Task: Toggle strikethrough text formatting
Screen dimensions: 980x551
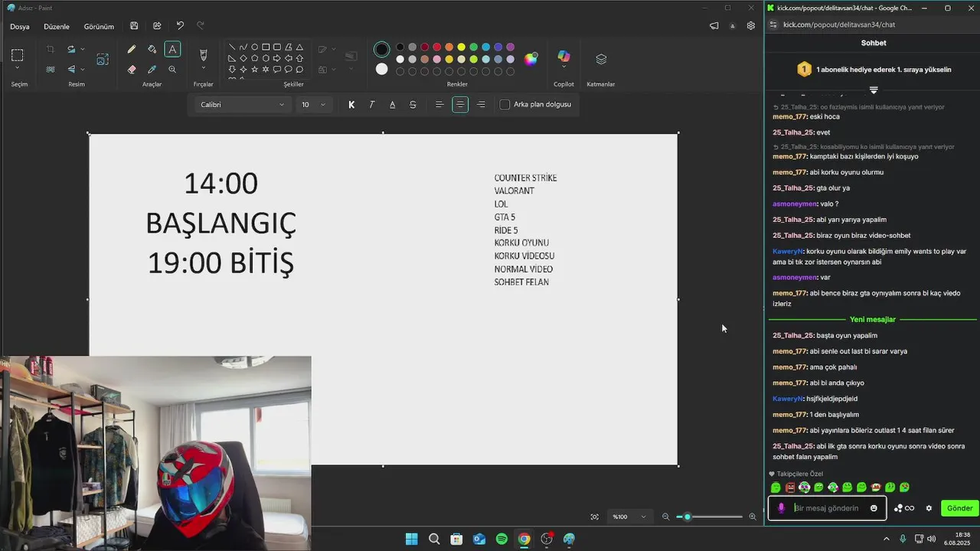Action: pyautogui.click(x=413, y=104)
